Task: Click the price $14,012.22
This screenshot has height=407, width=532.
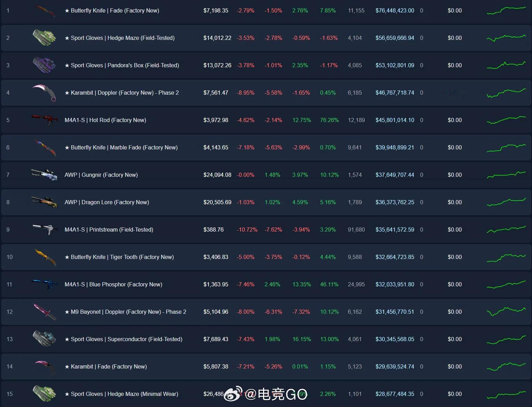Action: [217, 38]
